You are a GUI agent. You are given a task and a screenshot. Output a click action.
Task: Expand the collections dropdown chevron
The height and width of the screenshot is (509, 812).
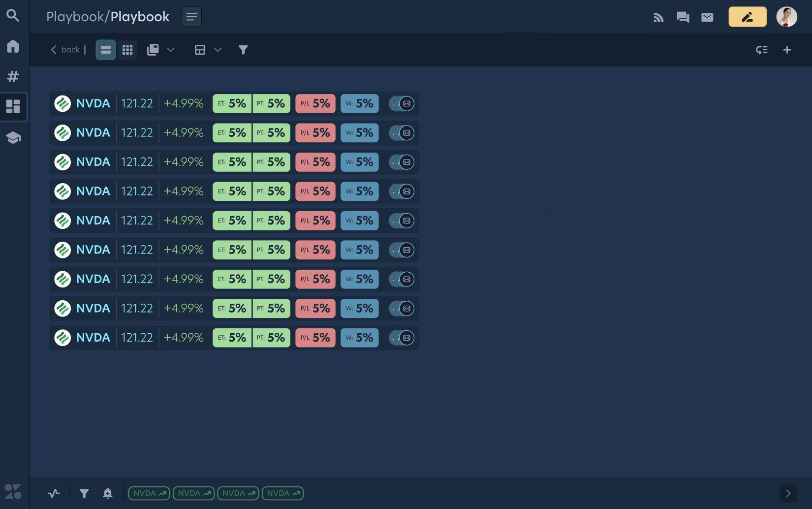click(171, 50)
